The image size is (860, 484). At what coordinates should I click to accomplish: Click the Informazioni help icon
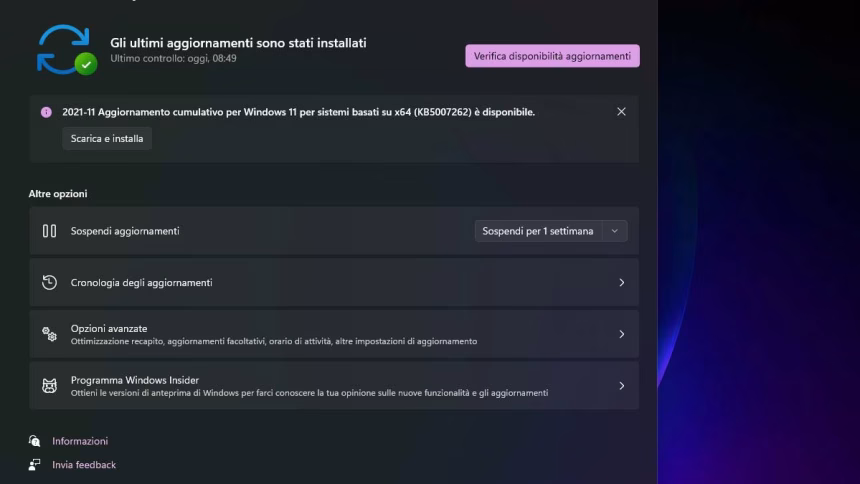[35, 441]
